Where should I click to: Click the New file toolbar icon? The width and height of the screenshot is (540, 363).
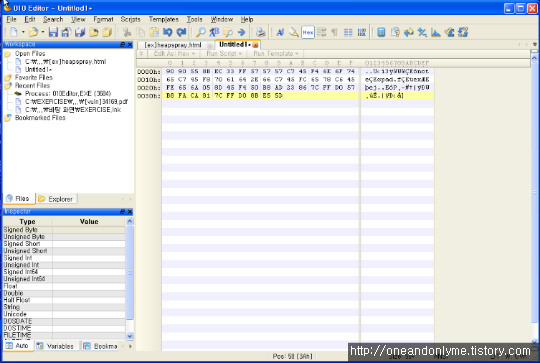14,32
